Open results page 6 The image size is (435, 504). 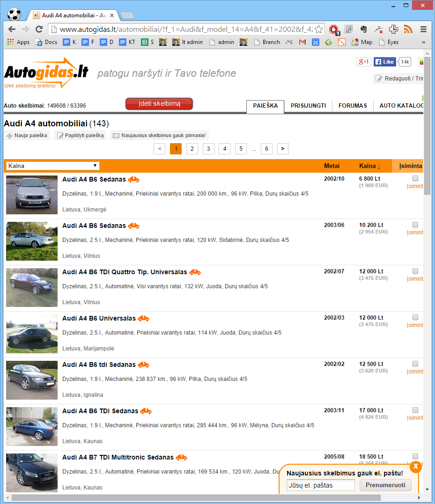tap(266, 148)
